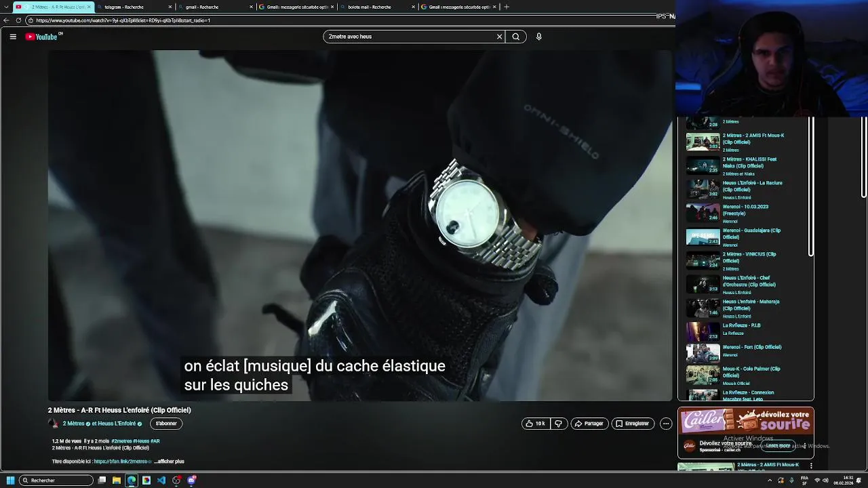The image size is (868, 488).
Task: Open Task View from the taskbar
Action: tap(102, 481)
